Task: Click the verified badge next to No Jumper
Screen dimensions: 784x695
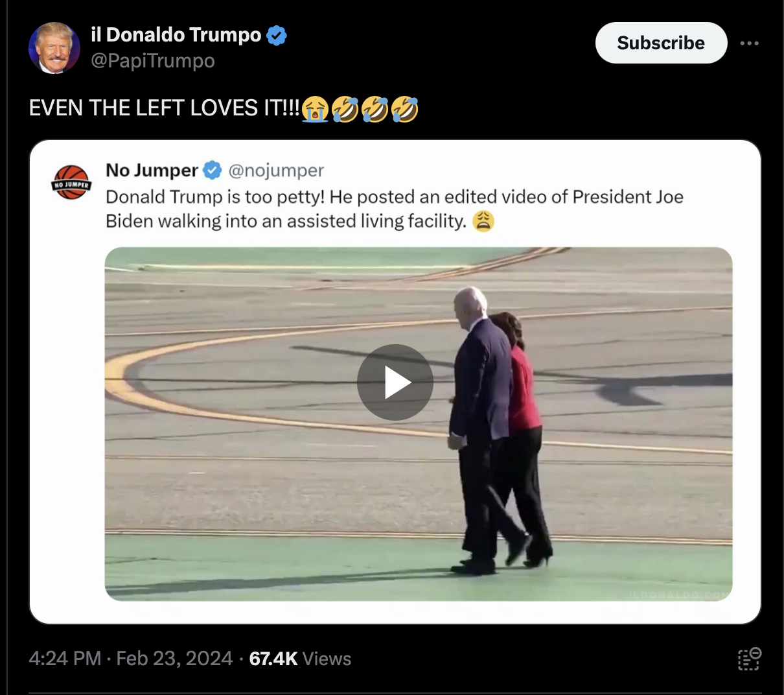Action: (212, 171)
